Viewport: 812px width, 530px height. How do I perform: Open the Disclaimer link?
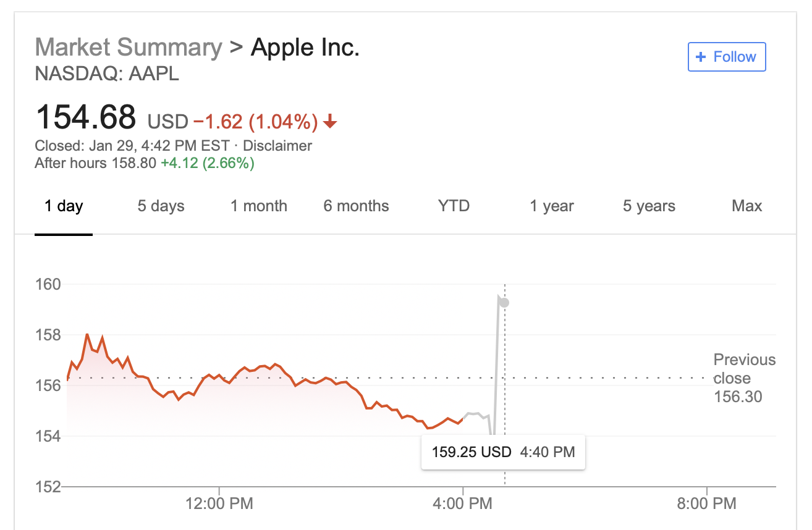(x=277, y=146)
